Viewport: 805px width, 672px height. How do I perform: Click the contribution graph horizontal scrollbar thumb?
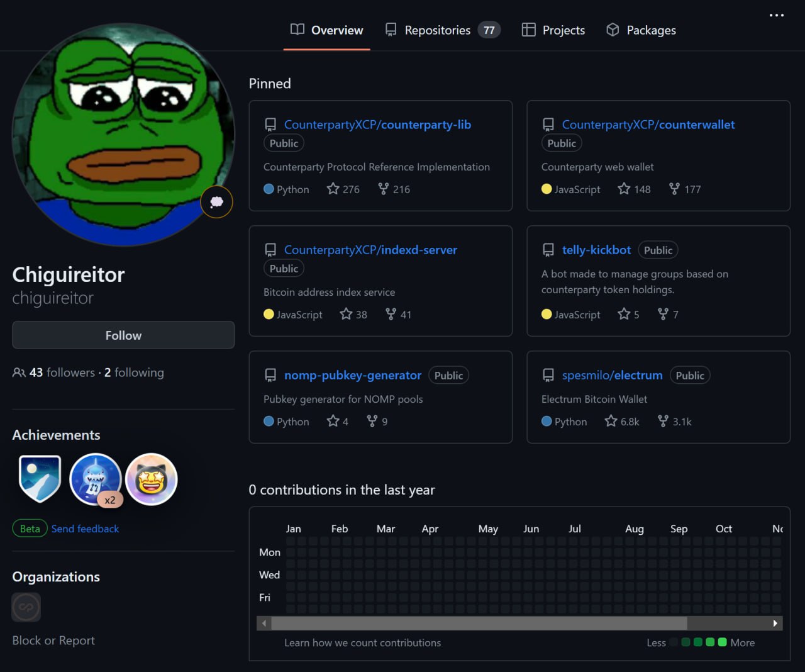(x=479, y=623)
